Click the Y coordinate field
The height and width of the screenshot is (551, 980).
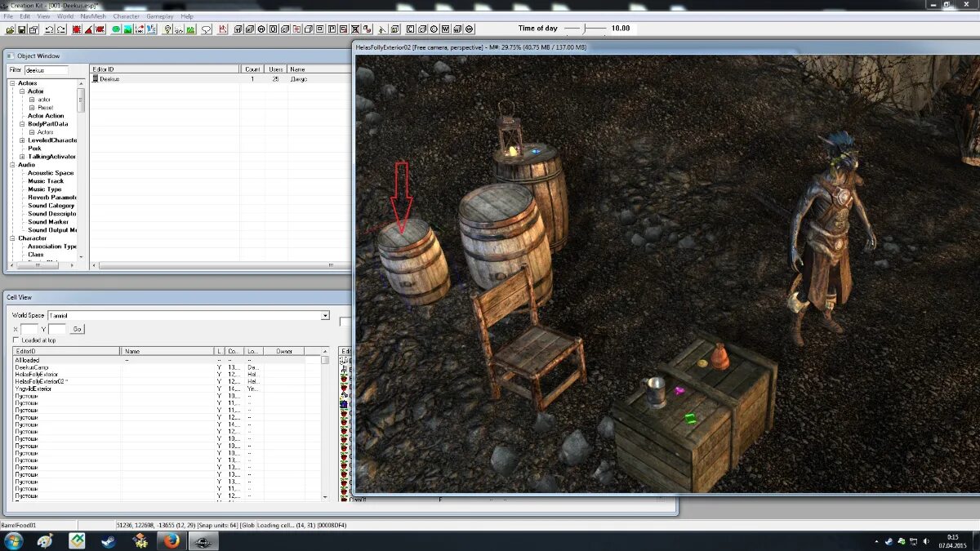(57, 329)
